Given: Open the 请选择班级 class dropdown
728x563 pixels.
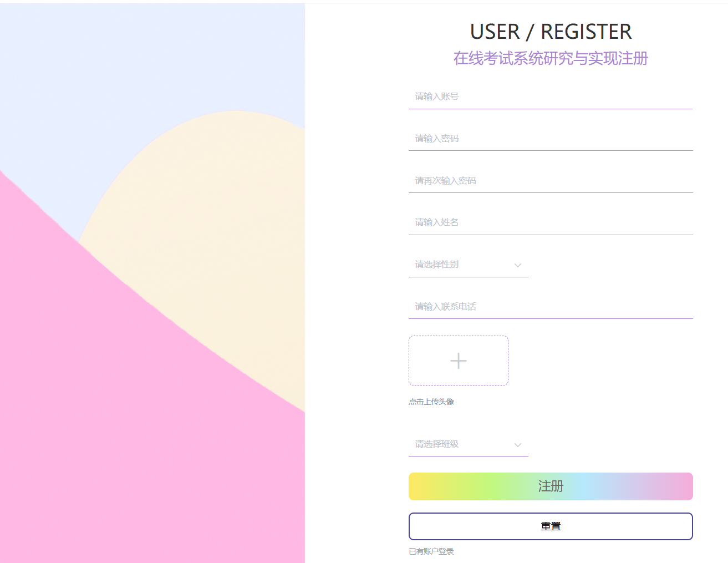Looking at the screenshot, I should pos(469,444).
